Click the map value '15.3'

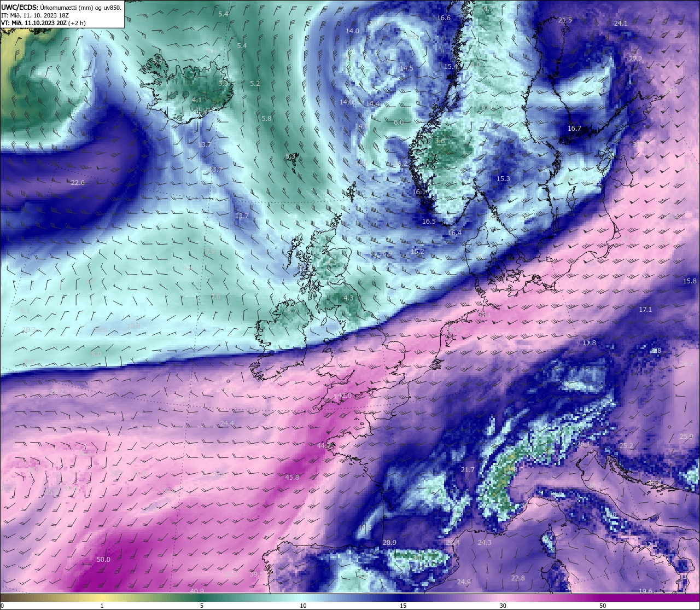(x=503, y=178)
